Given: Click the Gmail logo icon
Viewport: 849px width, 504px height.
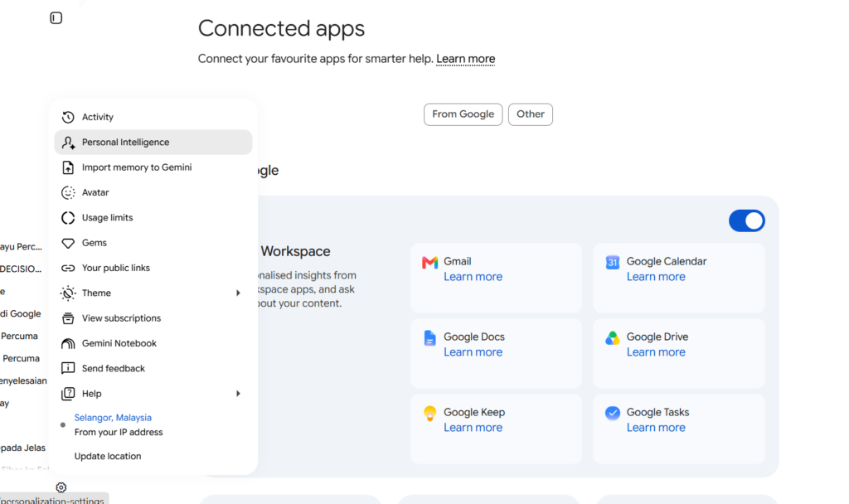Looking at the screenshot, I should pyautogui.click(x=430, y=263).
